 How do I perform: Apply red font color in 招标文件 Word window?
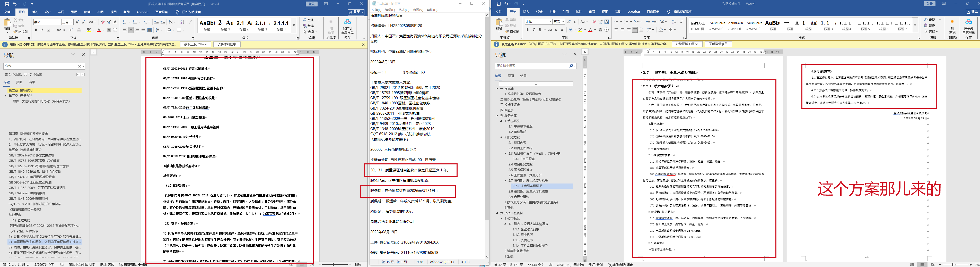pos(99,30)
